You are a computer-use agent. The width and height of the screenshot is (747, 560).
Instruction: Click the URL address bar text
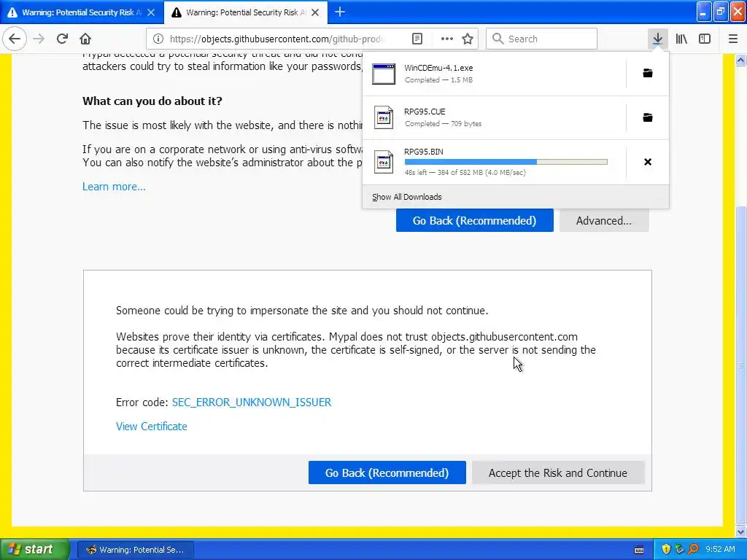277,39
